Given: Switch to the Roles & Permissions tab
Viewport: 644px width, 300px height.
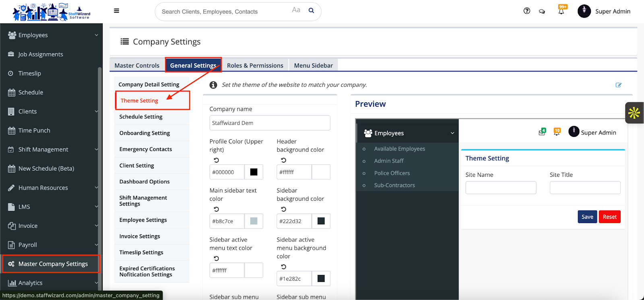Looking at the screenshot, I should tap(255, 66).
